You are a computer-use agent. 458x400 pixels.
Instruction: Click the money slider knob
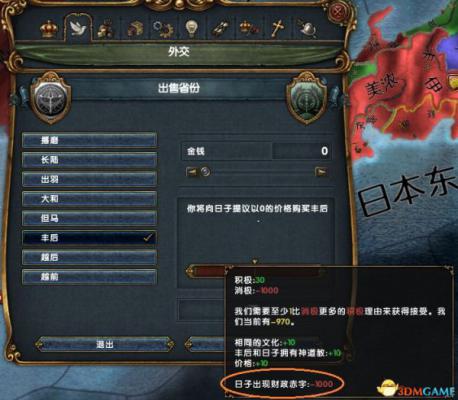(x=205, y=172)
